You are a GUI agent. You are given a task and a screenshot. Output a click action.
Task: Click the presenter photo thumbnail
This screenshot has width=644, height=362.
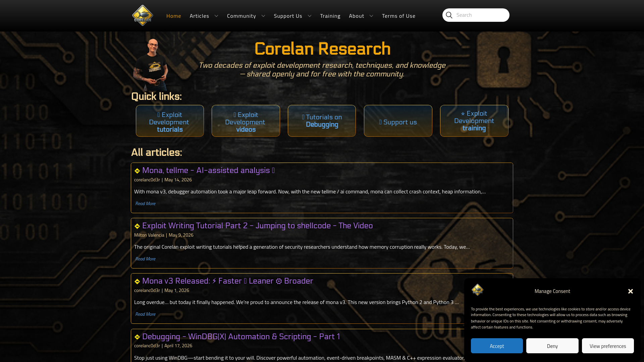(151, 64)
